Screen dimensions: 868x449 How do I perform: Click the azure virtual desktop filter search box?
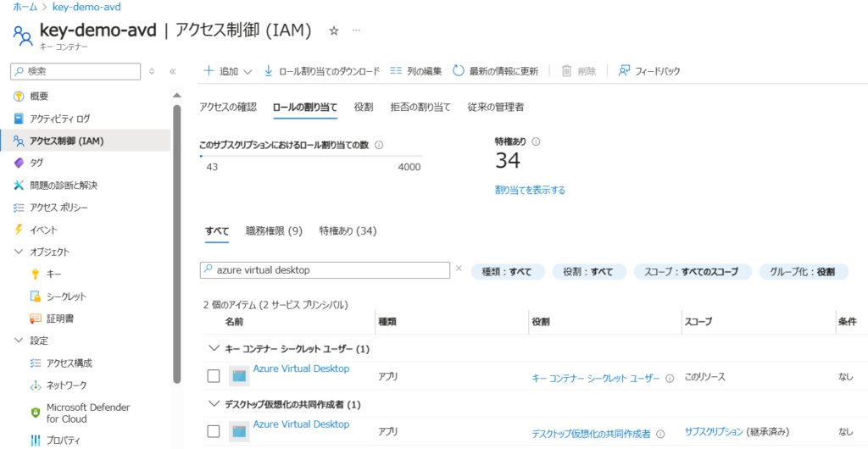click(x=325, y=270)
